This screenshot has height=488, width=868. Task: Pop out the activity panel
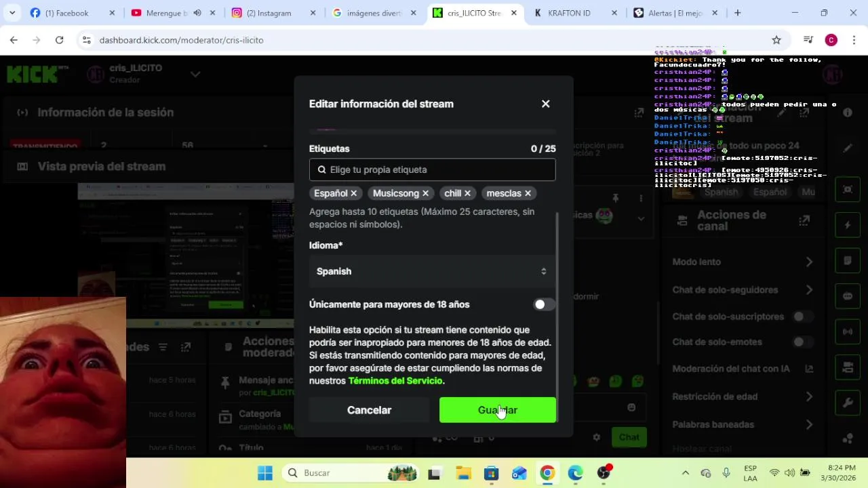coord(186,347)
